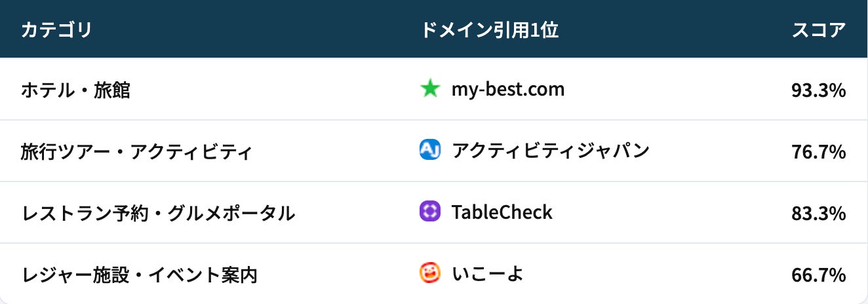This screenshot has width=868, height=304.
Task: Click the purple TableCheck logo icon
Action: coord(429,211)
